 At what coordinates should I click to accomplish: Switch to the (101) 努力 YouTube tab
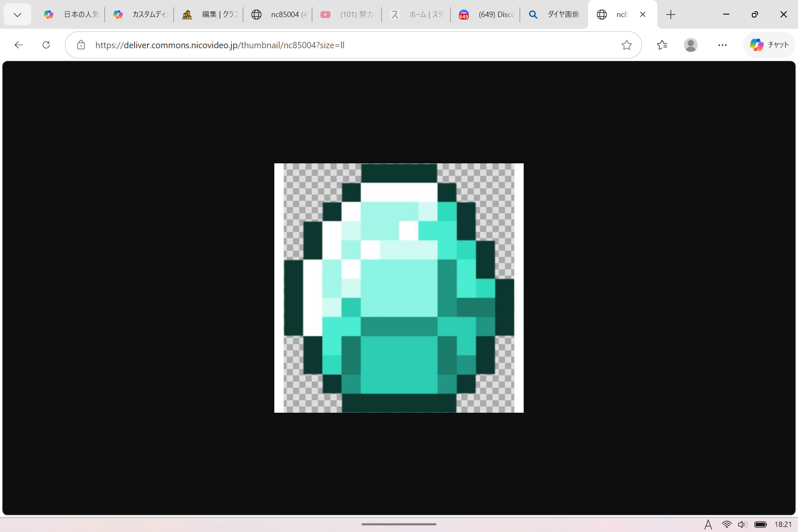tap(347, 15)
